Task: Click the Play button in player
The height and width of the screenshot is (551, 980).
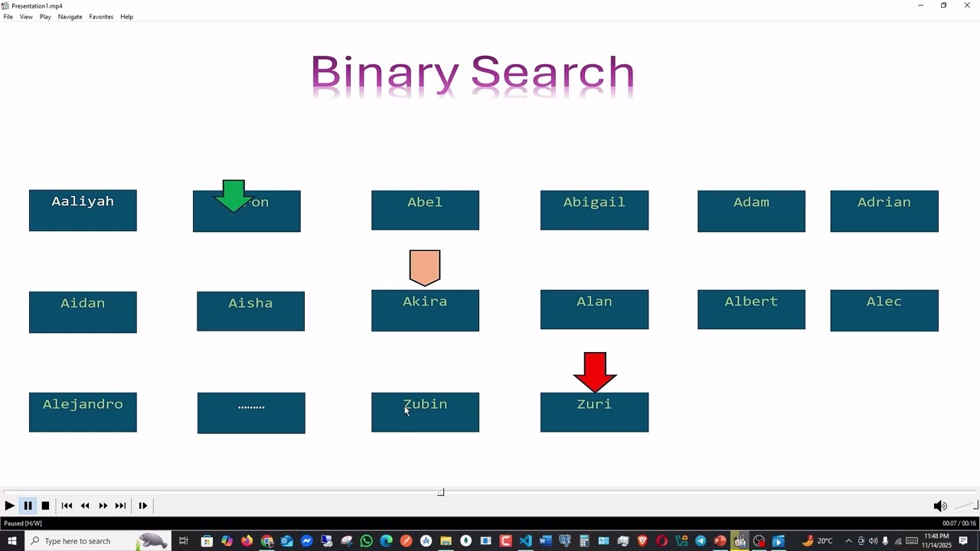Action: 9,506
